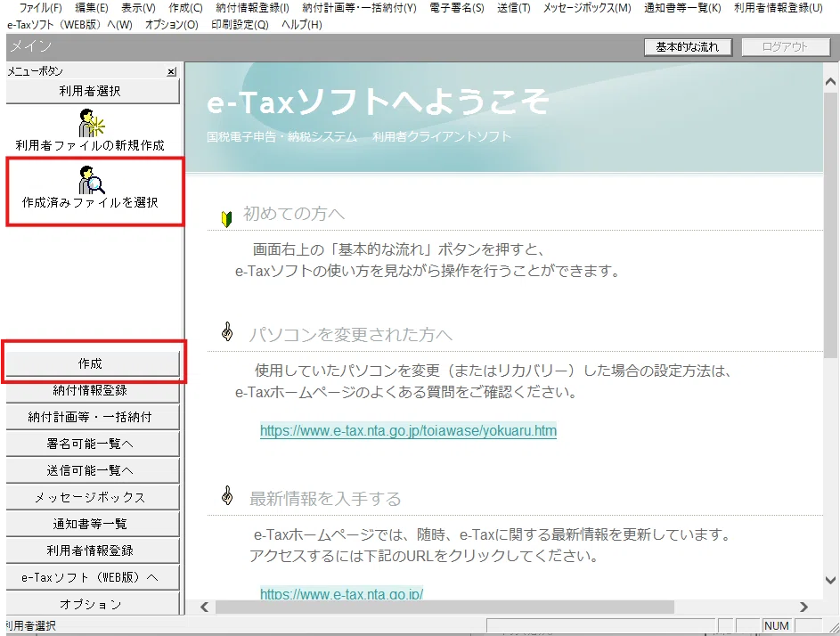Click the select existing file magnifier icon
The image size is (840, 636).
pos(91,180)
